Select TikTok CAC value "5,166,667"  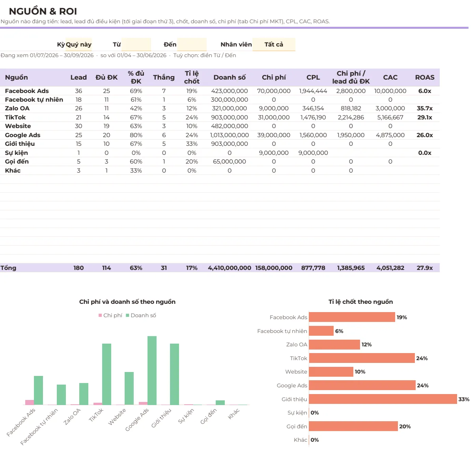coord(390,117)
